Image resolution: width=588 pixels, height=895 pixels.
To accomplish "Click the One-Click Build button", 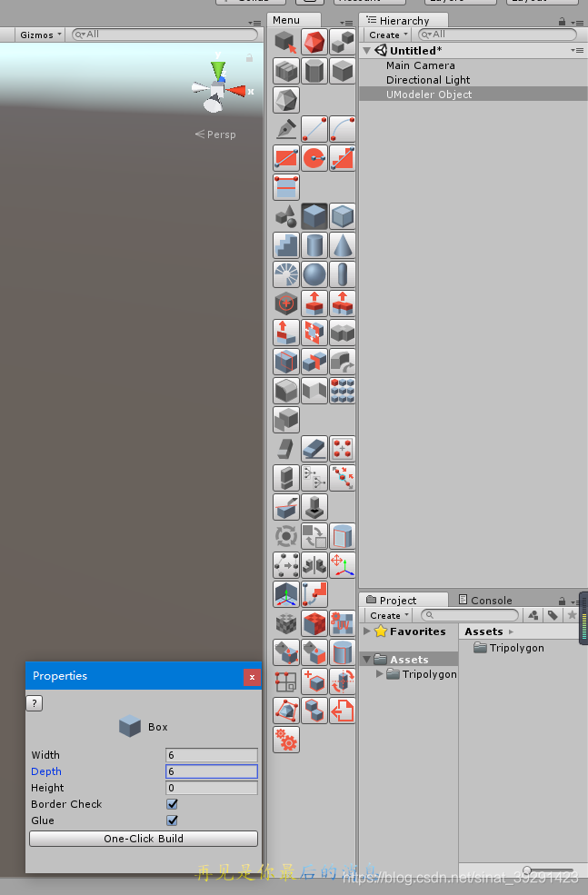I will tap(144, 839).
